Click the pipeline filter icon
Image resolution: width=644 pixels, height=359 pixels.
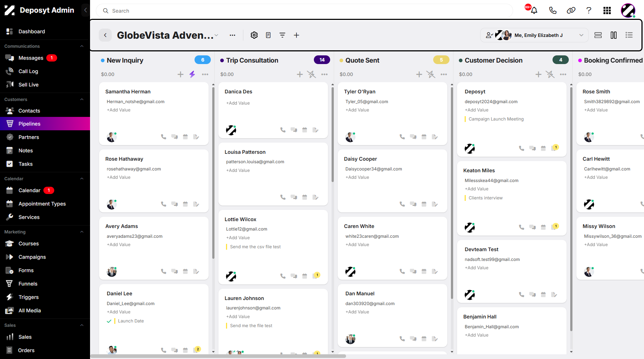point(282,35)
